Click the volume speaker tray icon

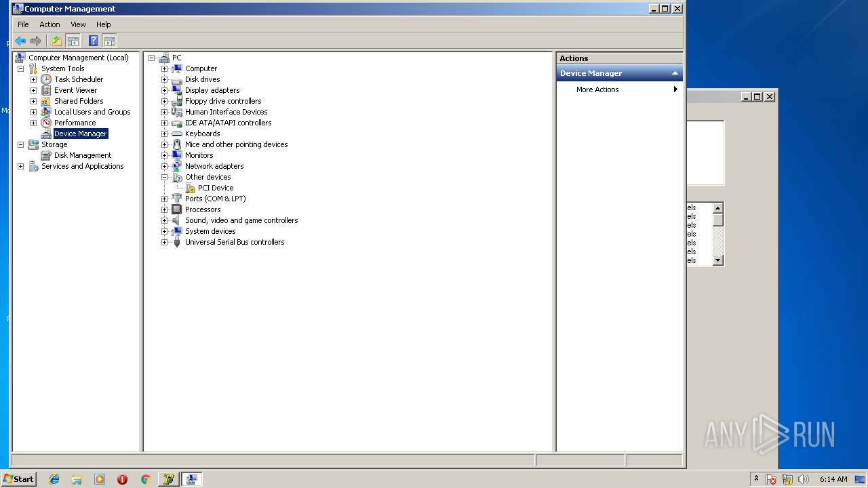804,479
